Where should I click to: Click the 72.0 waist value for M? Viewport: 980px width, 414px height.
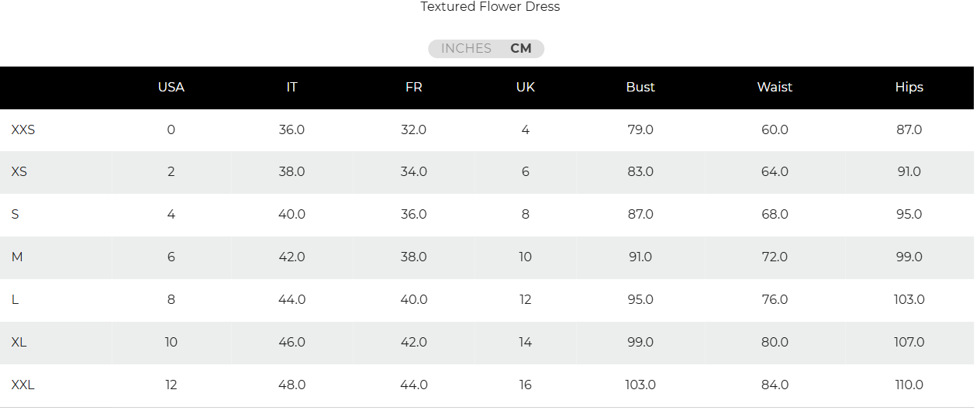click(775, 257)
